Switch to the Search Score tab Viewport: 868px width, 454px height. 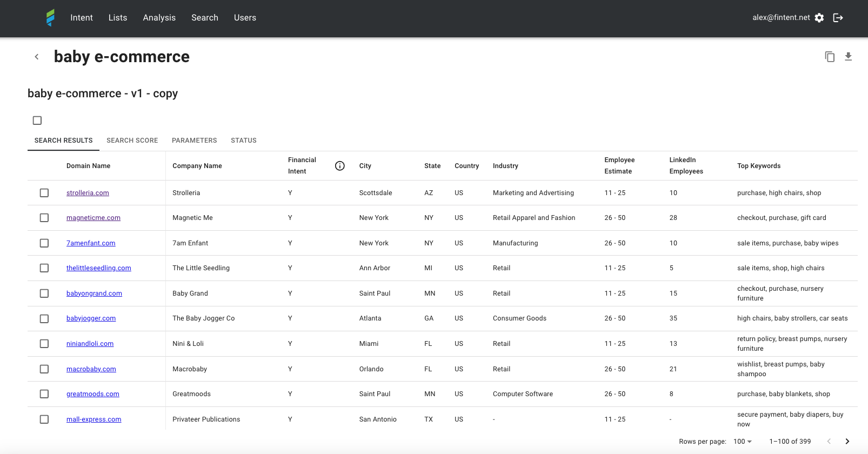(132, 141)
